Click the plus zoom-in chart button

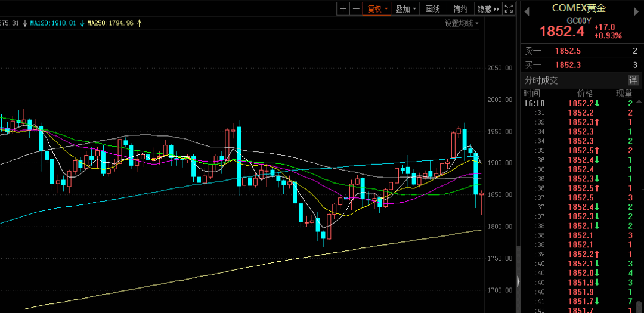click(x=343, y=9)
